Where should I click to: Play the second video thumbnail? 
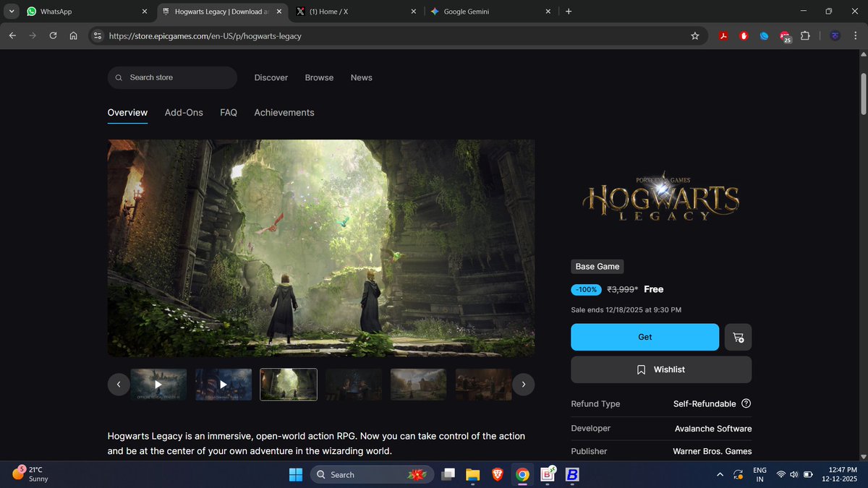[x=224, y=385]
